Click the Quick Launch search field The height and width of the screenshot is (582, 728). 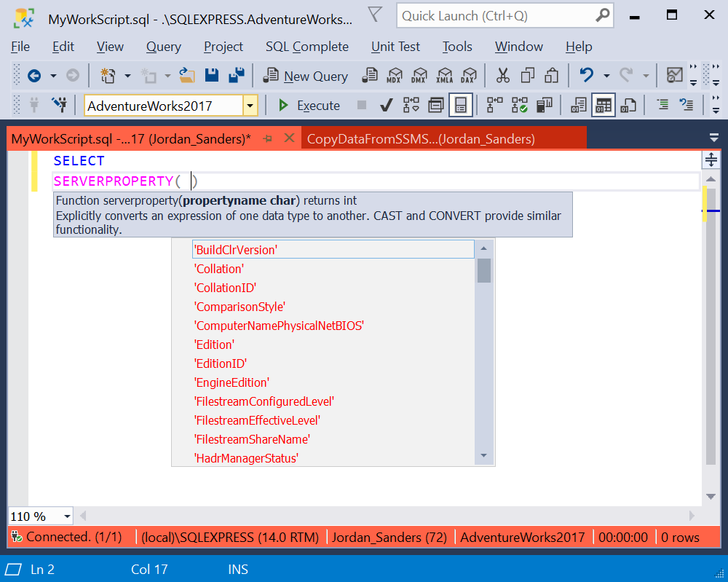tap(505, 16)
